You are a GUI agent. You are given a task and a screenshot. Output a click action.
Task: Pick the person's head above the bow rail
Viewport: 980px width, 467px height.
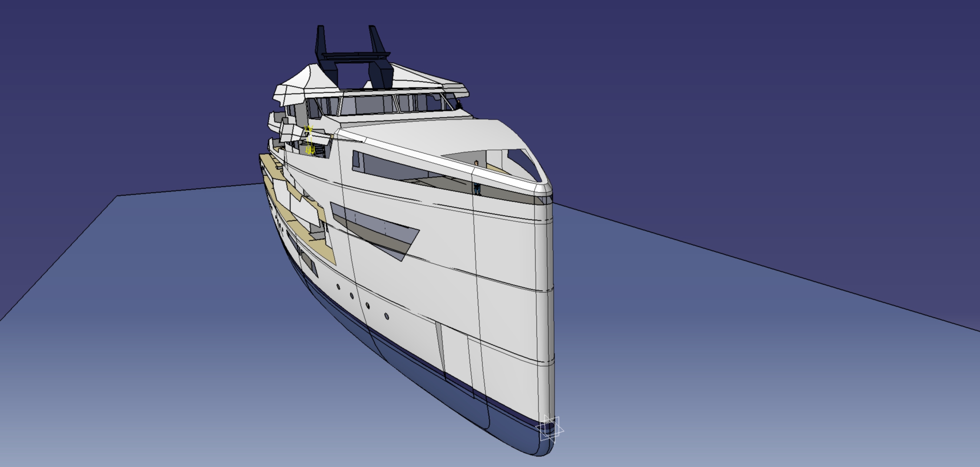[x=477, y=163]
